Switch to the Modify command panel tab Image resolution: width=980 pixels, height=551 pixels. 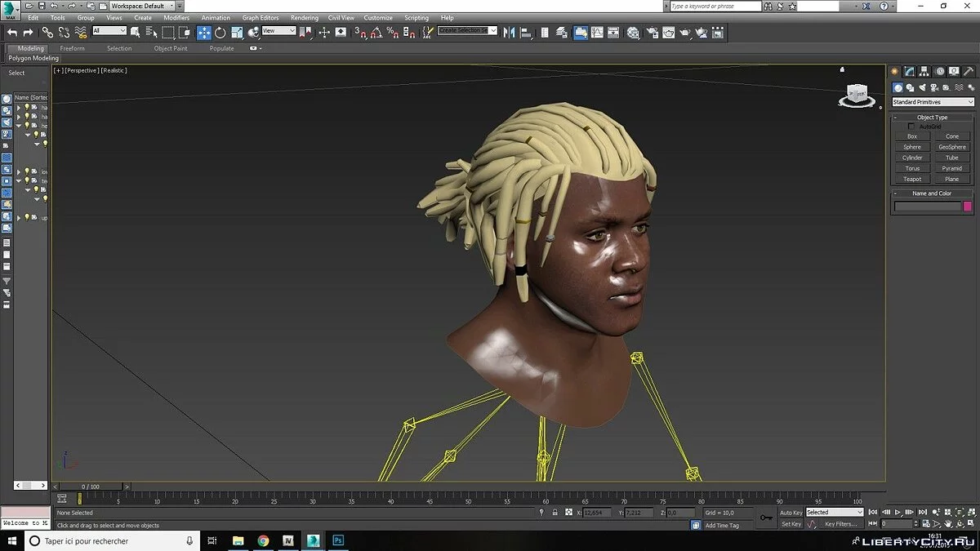(x=911, y=71)
